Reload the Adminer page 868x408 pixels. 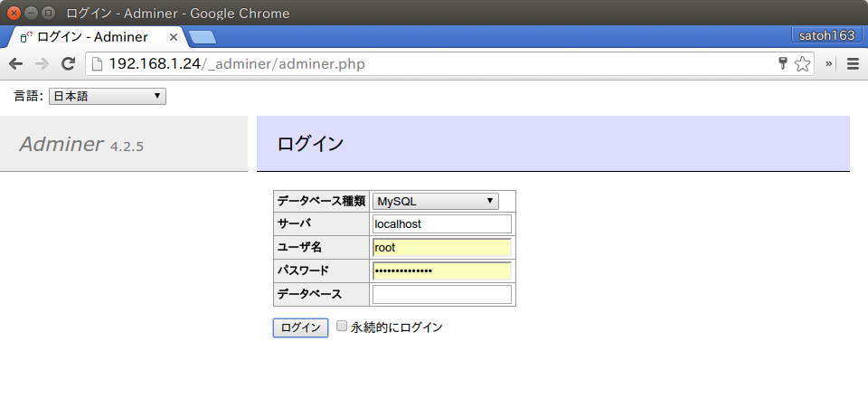point(68,63)
